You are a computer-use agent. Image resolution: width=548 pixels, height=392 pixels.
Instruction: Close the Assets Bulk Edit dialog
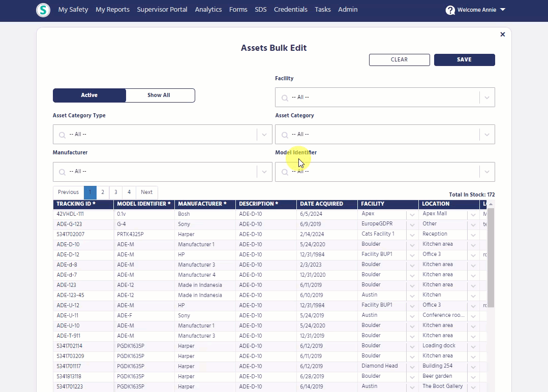[502, 35]
